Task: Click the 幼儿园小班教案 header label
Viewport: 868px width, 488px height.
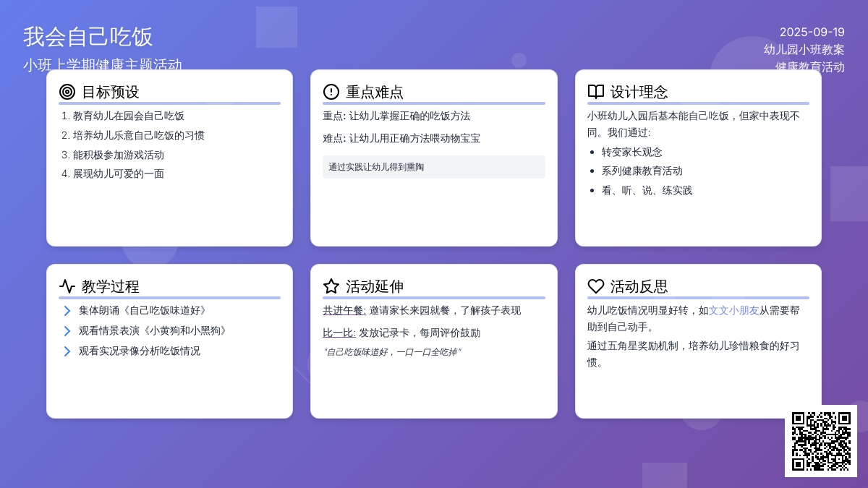Action: tap(804, 49)
